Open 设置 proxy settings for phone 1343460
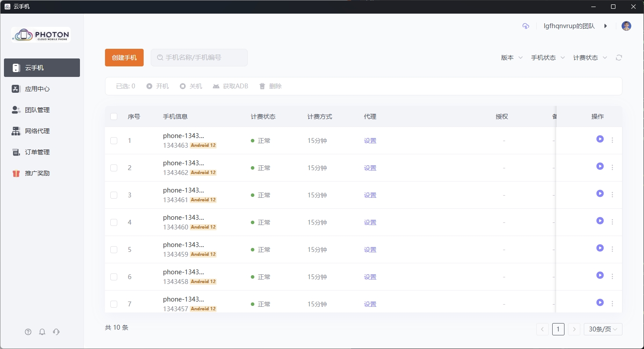 point(370,222)
